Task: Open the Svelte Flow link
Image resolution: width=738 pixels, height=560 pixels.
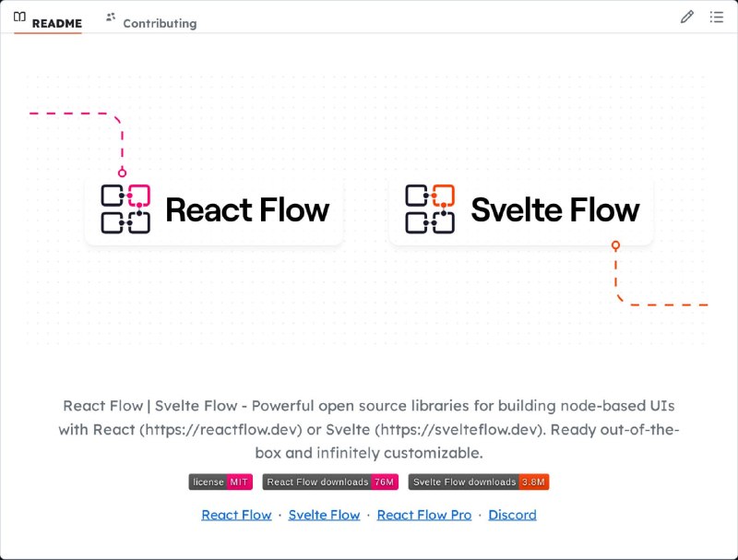Action: point(325,515)
